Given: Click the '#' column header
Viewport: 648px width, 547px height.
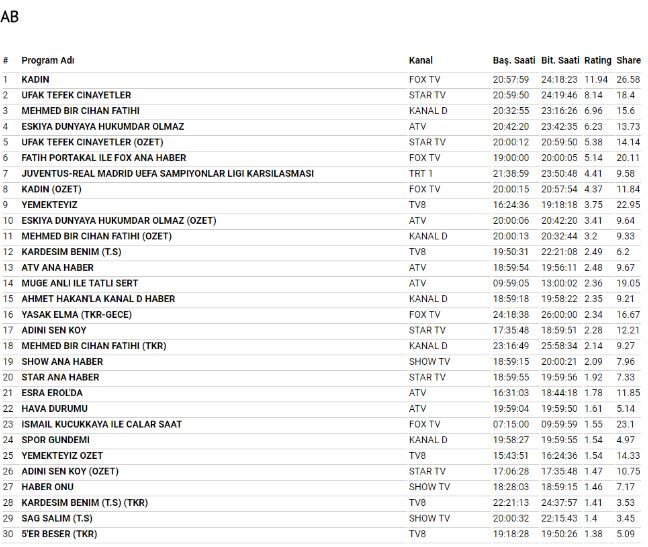Looking at the screenshot, I should click(6, 60).
